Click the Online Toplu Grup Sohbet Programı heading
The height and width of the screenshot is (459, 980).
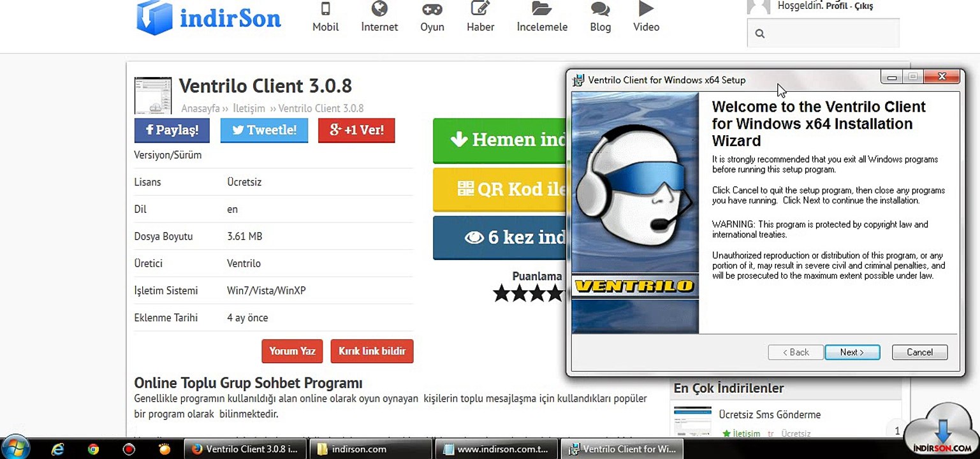(248, 383)
